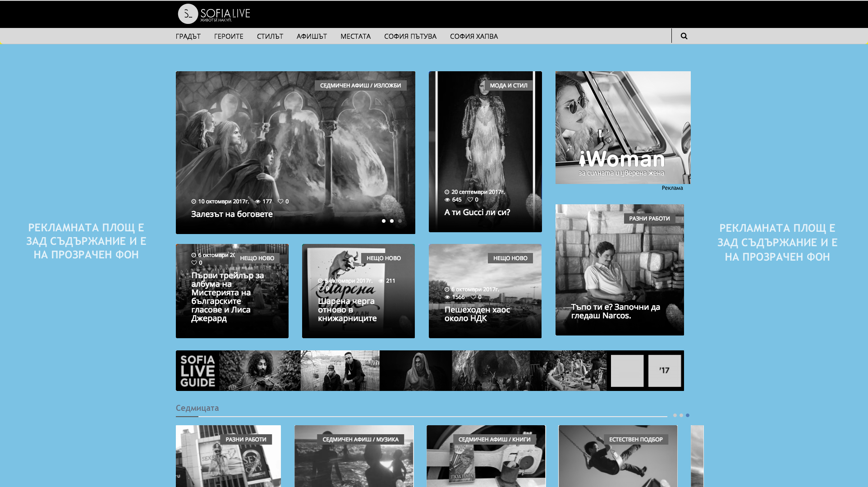Click eye views icon showing 645
Image resolution: width=868 pixels, height=487 pixels.
447,200
